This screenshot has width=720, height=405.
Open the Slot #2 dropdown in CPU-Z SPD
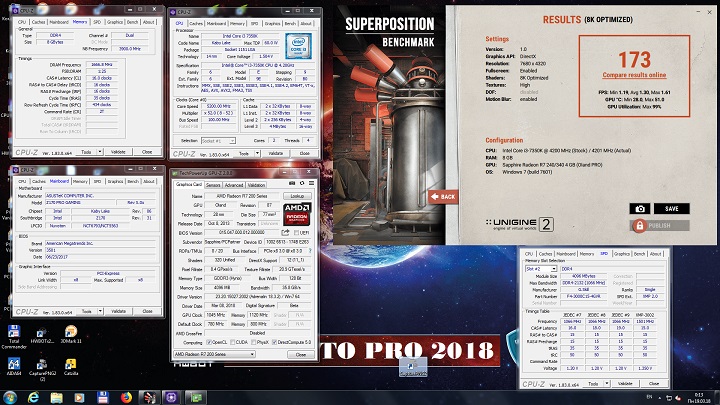540,269
